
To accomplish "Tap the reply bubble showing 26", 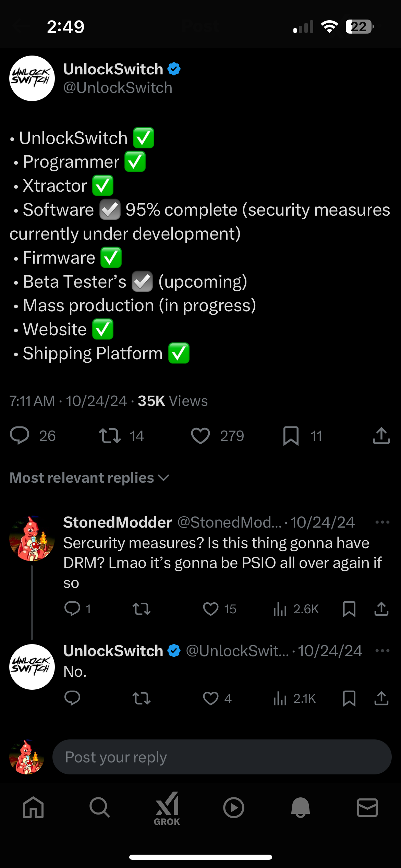I will (x=20, y=436).
